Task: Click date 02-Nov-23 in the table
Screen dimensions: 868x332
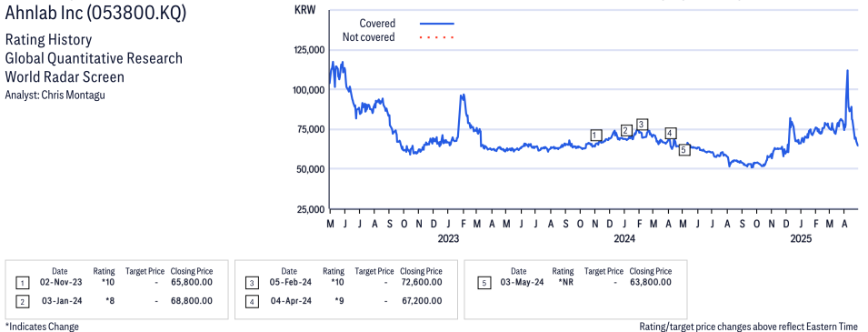Action: (x=60, y=282)
